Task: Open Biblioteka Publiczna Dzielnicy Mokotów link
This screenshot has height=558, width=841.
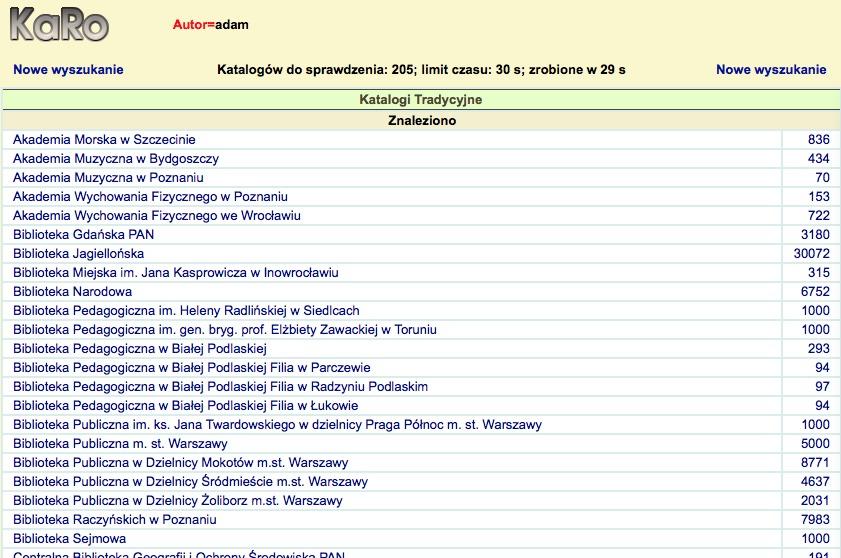Action: pos(181,462)
